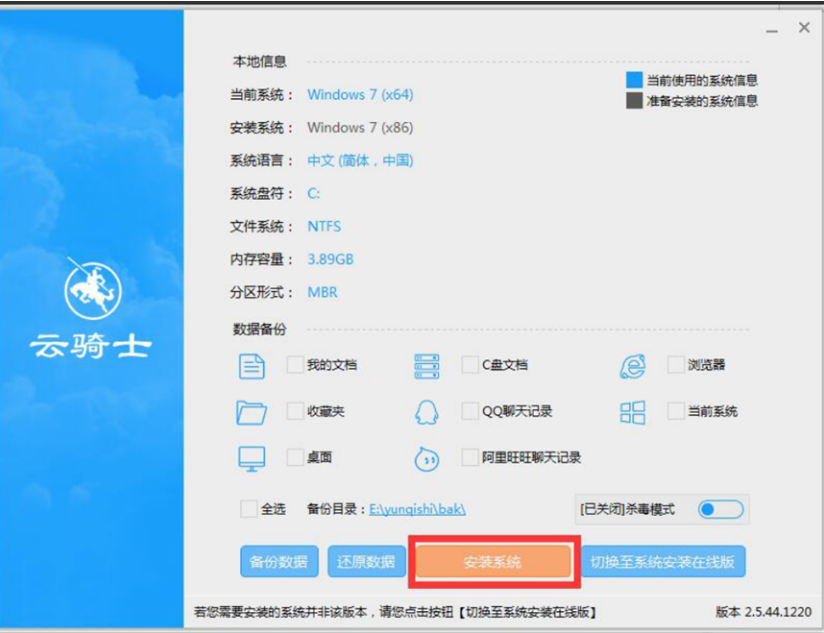Click the Windows logo 当前系统 icon

click(x=632, y=412)
